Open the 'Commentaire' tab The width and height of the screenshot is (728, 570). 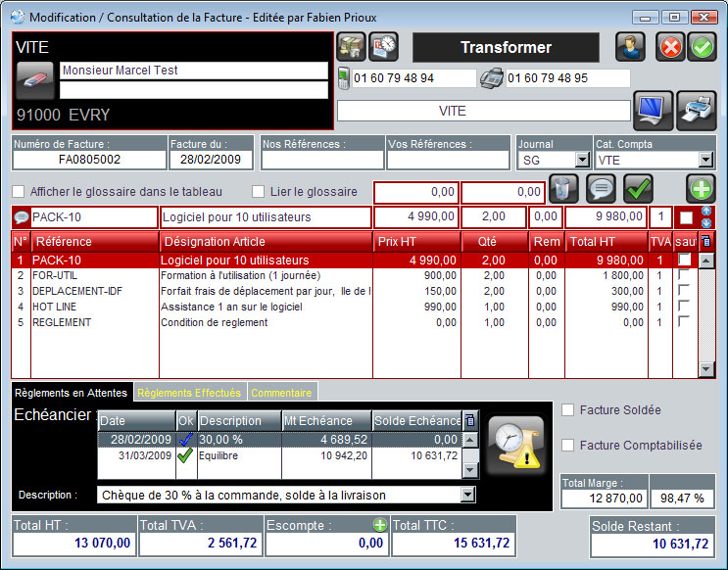click(x=281, y=393)
